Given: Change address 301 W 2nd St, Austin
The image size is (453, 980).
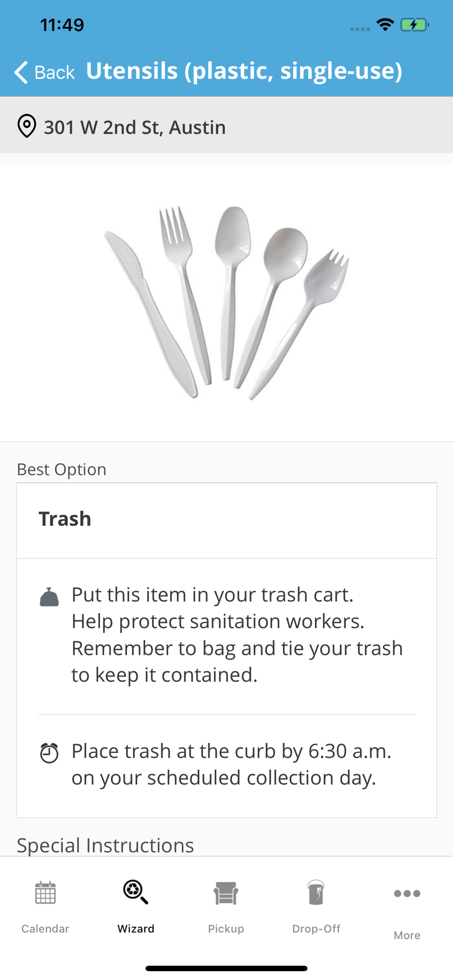Looking at the screenshot, I should point(135,127).
